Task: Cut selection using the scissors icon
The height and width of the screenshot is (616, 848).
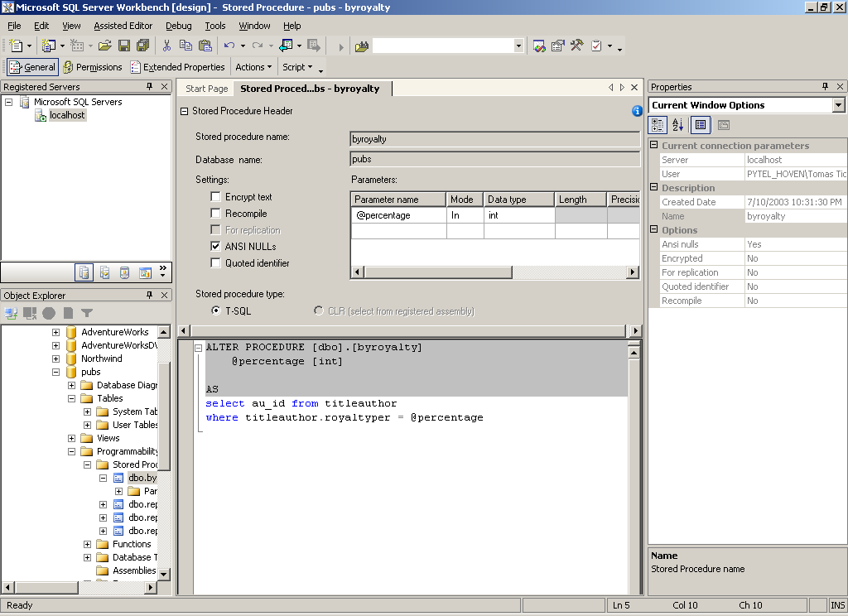Action: pyautogui.click(x=166, y=46)
